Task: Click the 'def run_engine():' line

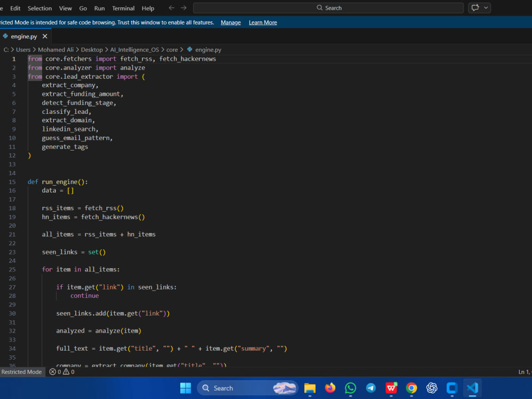Action: click(57, 182)
